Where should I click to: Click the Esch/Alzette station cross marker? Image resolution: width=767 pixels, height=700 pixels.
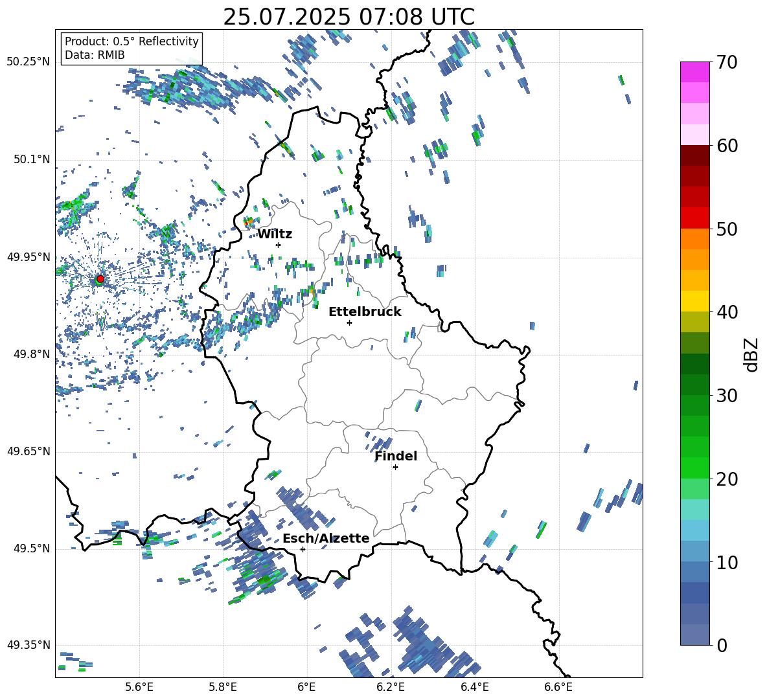303,549
